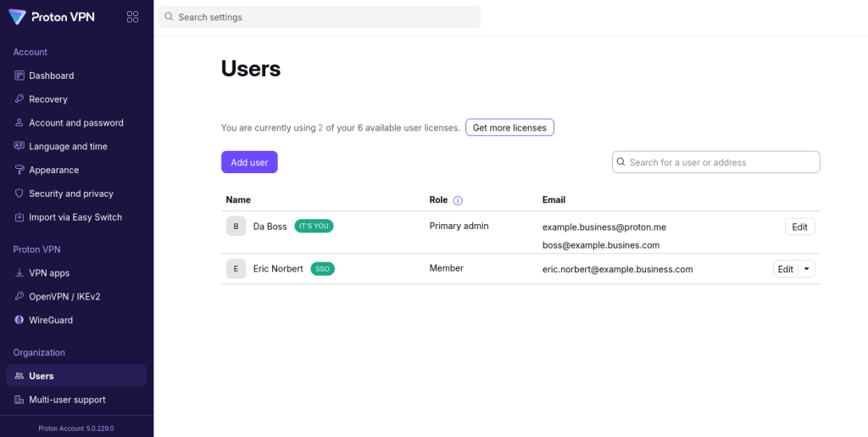Screen dimensions: 868x437
Task: Click the Users people icon in sidebar
Action: (19, 376)
